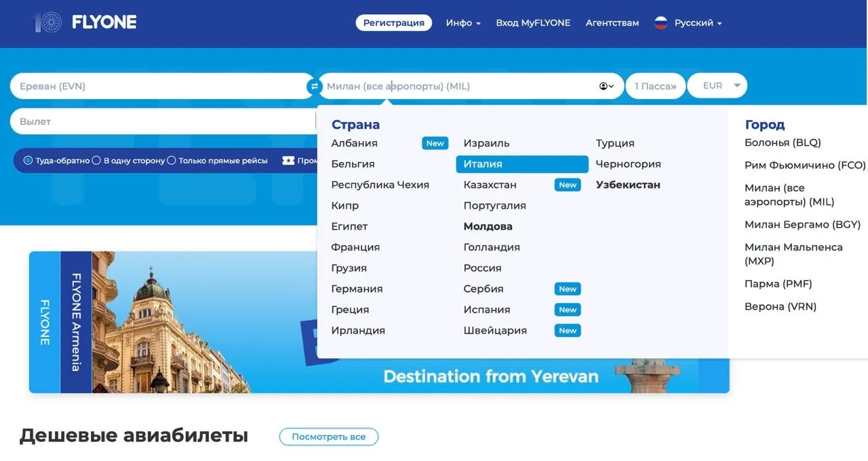The image size is (868, 461).
Task: Click the Russian flag icon
Action: pyautogui.click(x=660, y=23)
